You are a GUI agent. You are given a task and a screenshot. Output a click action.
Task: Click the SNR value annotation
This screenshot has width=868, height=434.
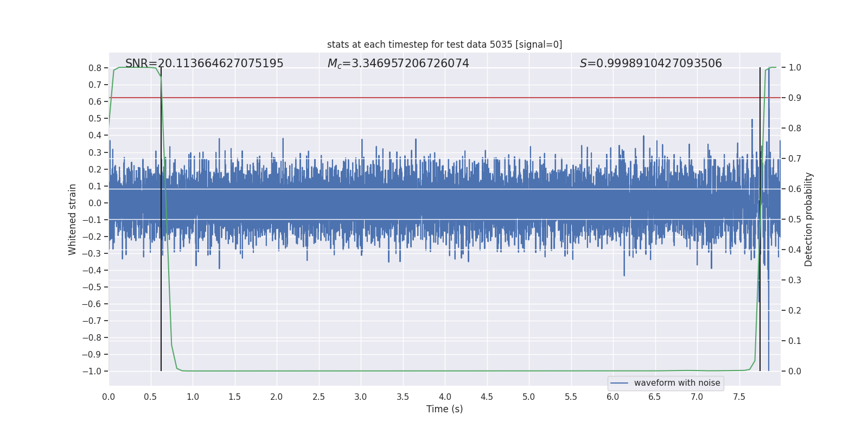coord(204,63)
